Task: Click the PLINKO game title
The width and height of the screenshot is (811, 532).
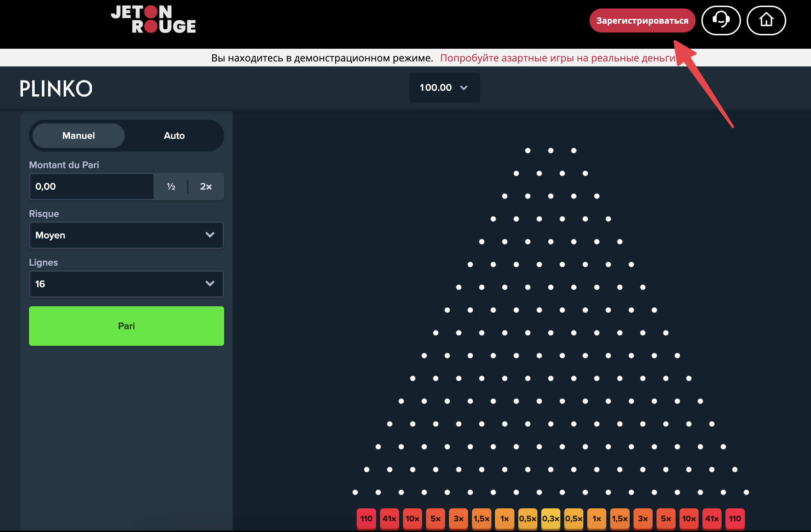Action: tap(56, 88)
